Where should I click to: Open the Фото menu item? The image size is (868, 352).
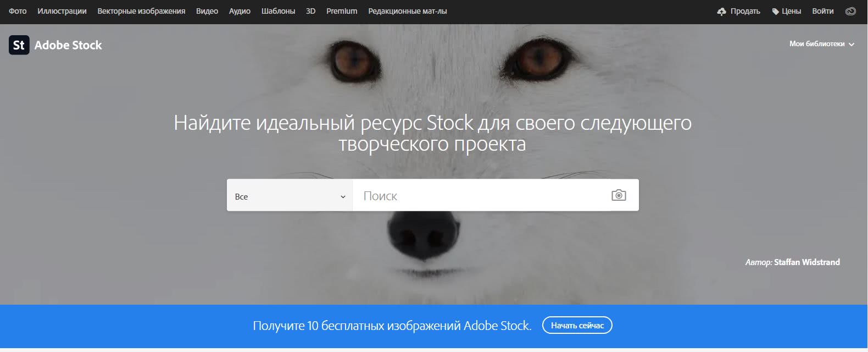[18, 11]
